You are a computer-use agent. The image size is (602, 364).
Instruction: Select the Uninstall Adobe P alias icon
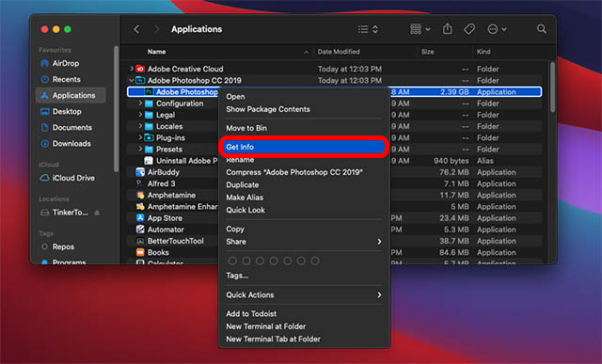149,161
